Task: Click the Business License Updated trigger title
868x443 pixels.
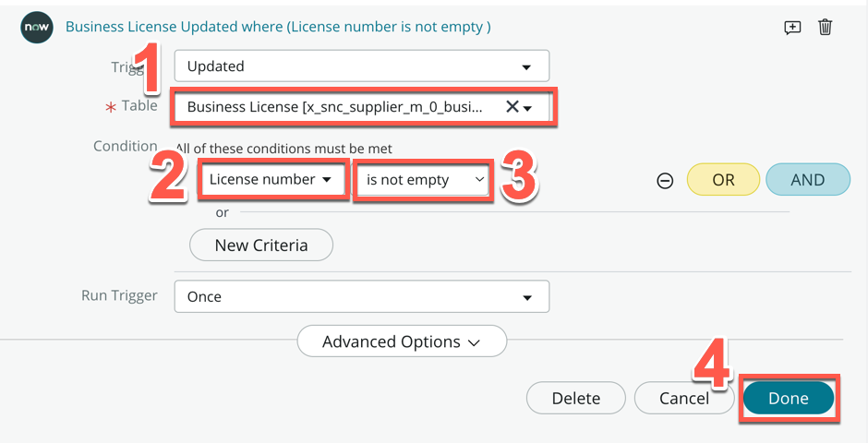Action: (278, 27)
